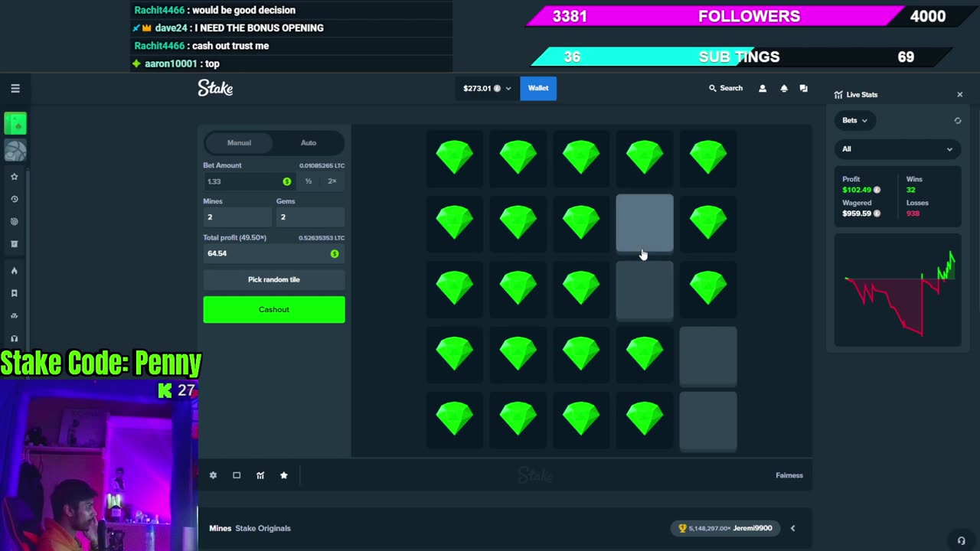This screenshot has width=980, height=551.
Task: Click the Losses 938 value
Action: pyautogui.click(x=913, y=214)
